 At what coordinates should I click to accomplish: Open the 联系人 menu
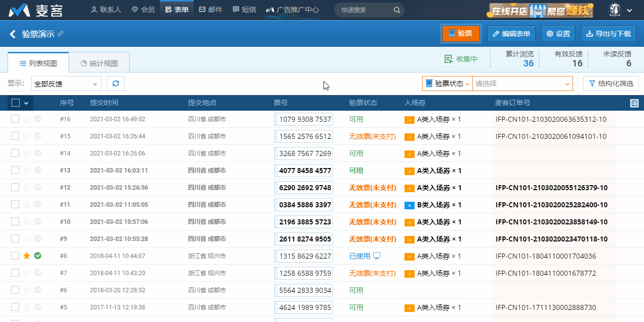pyautogui.click(x=106, y=10)
